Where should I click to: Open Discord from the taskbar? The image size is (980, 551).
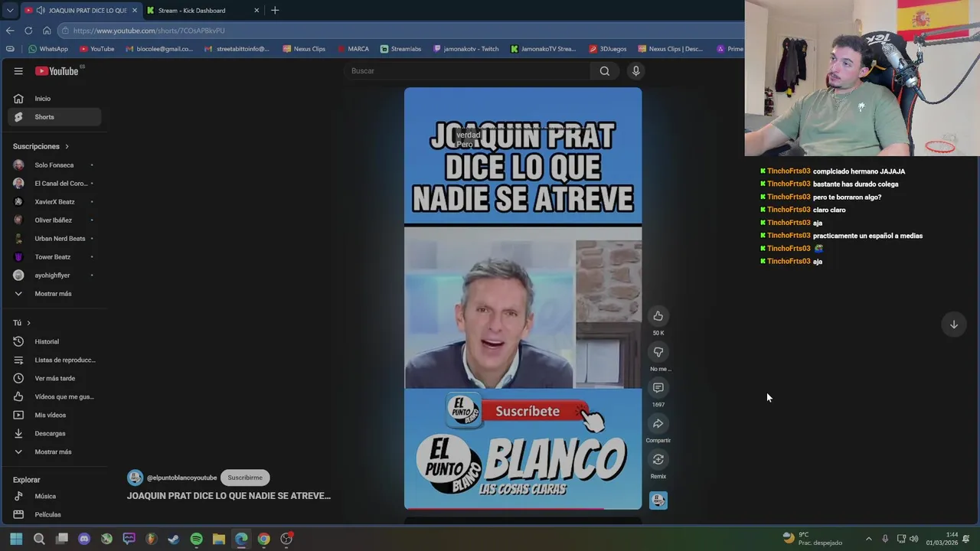click(84, 539)
